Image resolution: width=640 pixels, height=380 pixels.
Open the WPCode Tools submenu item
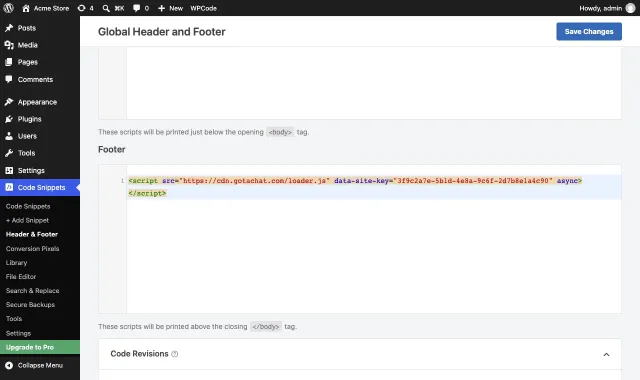tap(14, 319)
